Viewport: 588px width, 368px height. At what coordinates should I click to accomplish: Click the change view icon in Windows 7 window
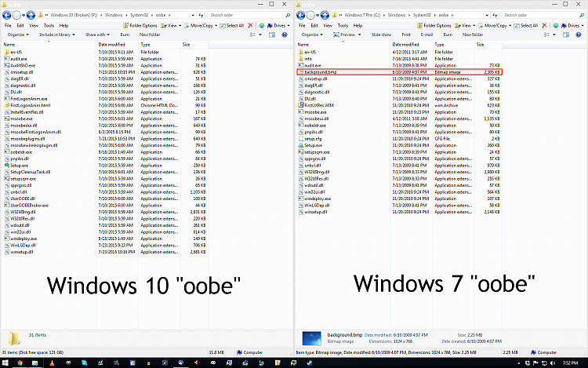pos(546,35)
